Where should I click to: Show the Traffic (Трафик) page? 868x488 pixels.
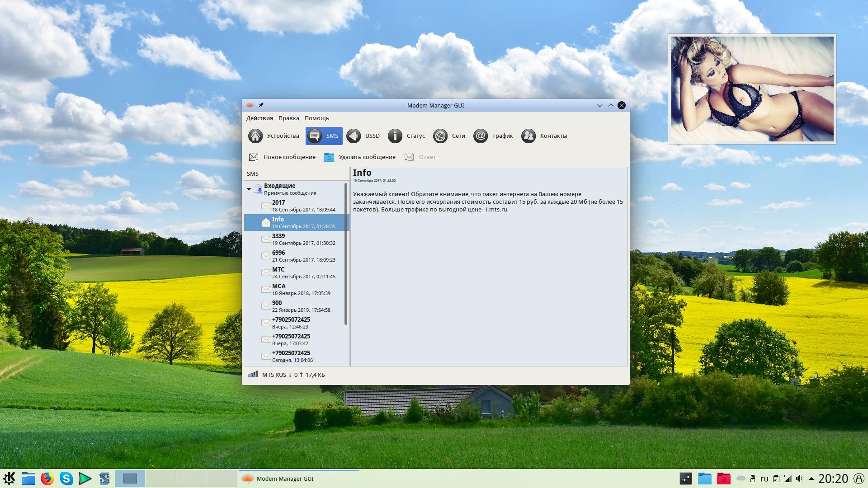point(493,136)
